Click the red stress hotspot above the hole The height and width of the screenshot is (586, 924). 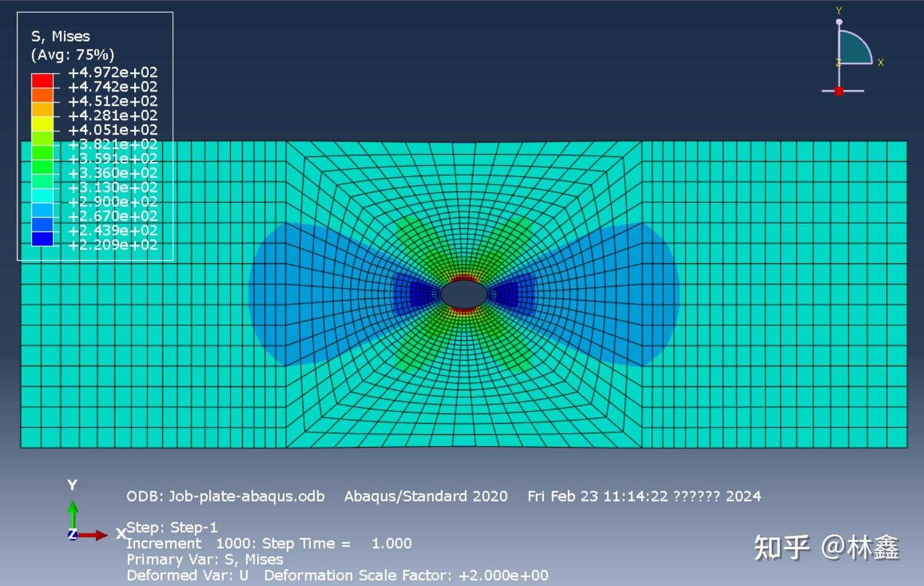pos(464,278)
